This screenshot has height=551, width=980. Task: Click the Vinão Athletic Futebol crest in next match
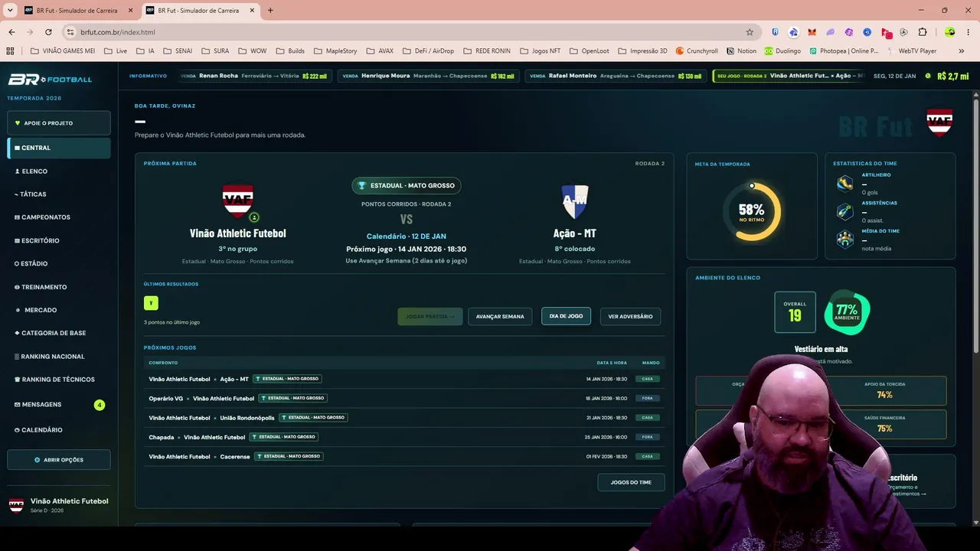(x=237, y=201)
